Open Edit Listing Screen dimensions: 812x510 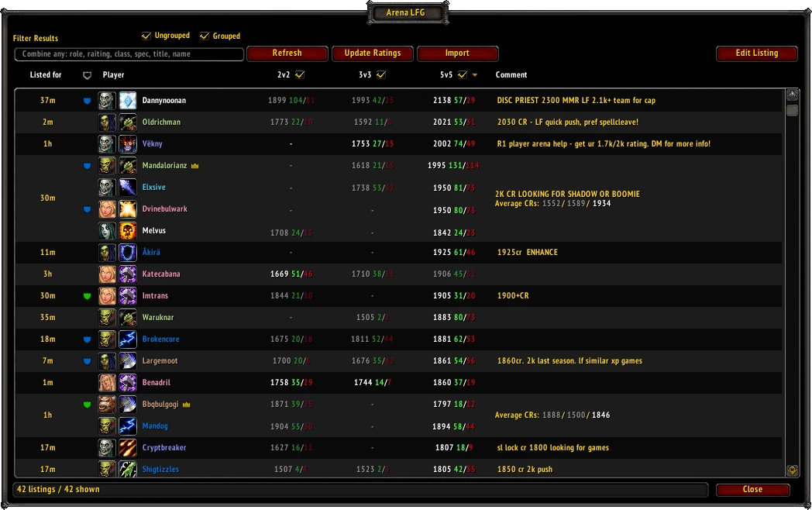tap(756, 53)
